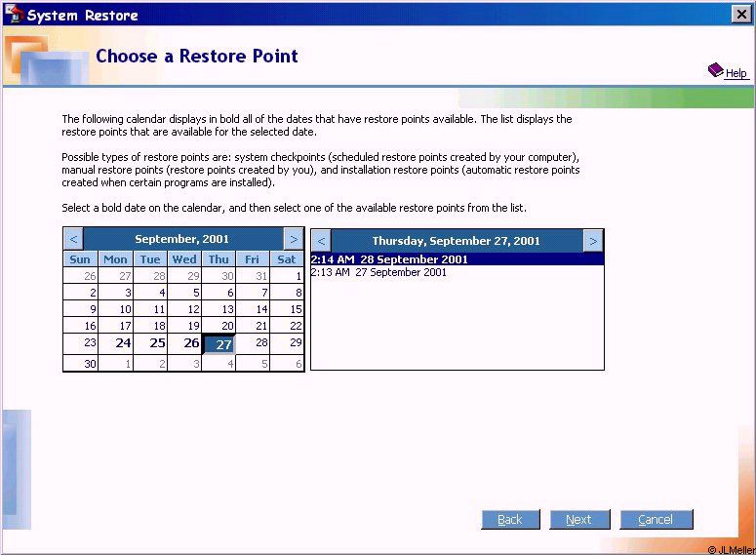Choose date 18 on the calendar
The width and height of the screenshot is (756, 555).
150,326
